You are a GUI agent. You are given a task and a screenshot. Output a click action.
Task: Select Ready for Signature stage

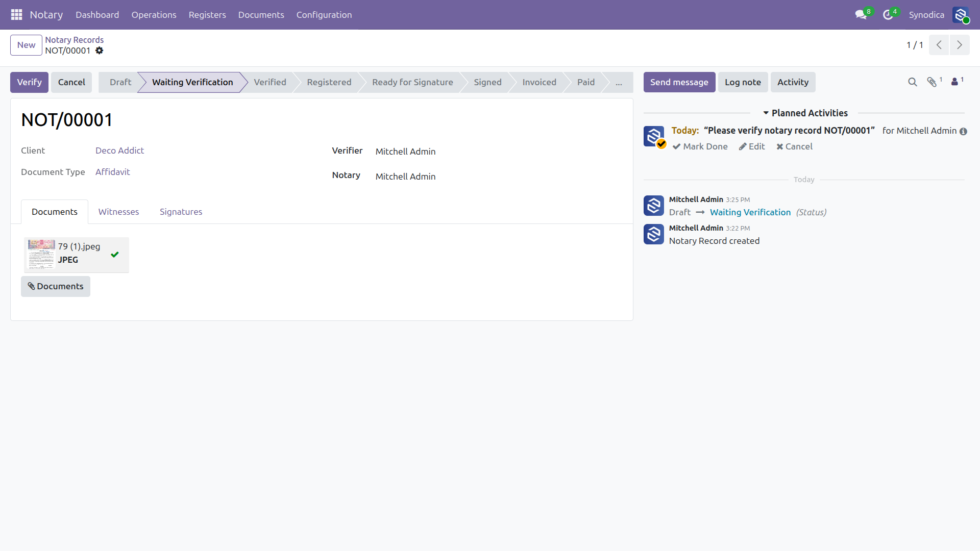[x=412, y=82]
